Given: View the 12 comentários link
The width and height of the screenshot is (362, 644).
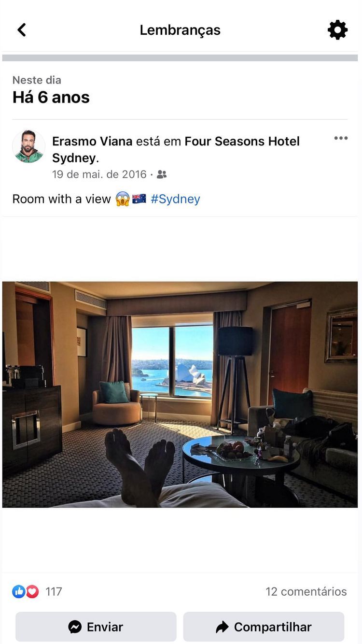Looking at the screenshot, I should click(306, 591).
